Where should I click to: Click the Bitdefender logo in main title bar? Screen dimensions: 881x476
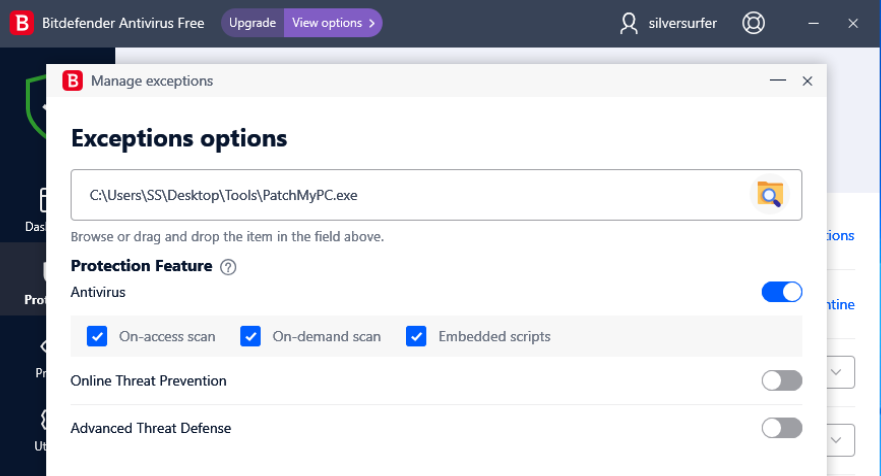21,23
